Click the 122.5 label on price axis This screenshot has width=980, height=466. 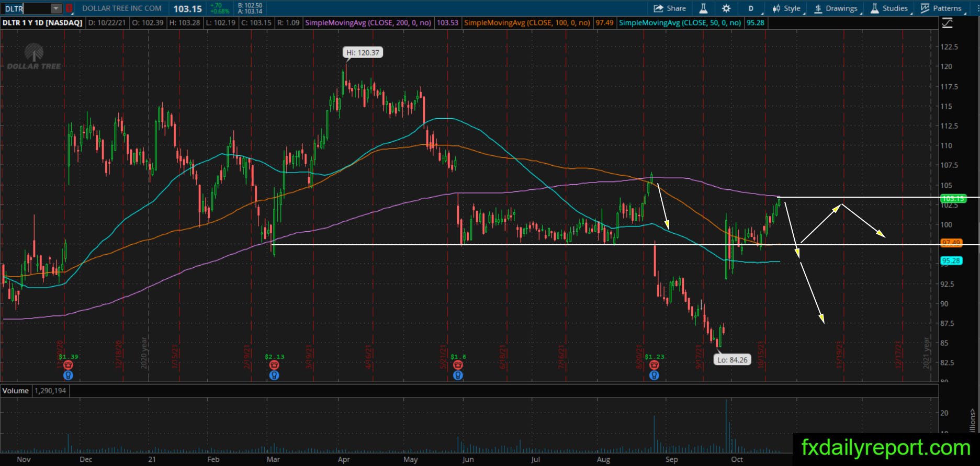(950, 47)
